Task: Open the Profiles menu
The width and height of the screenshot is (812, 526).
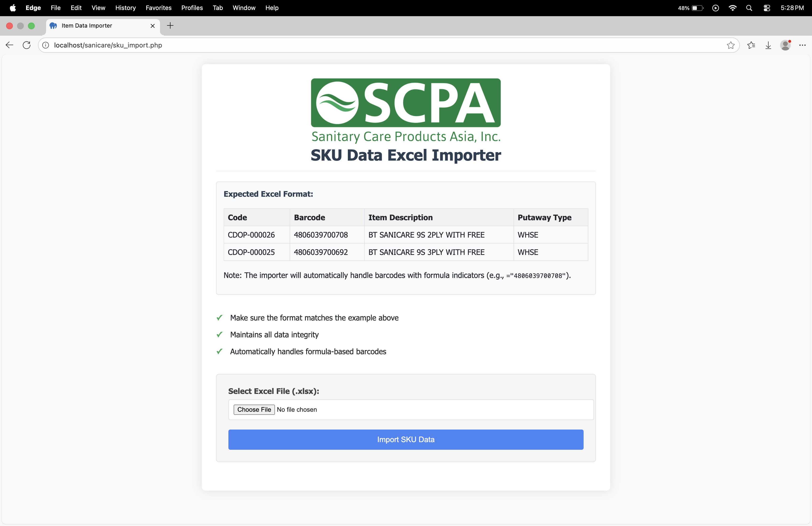Action: click(192, 8)
